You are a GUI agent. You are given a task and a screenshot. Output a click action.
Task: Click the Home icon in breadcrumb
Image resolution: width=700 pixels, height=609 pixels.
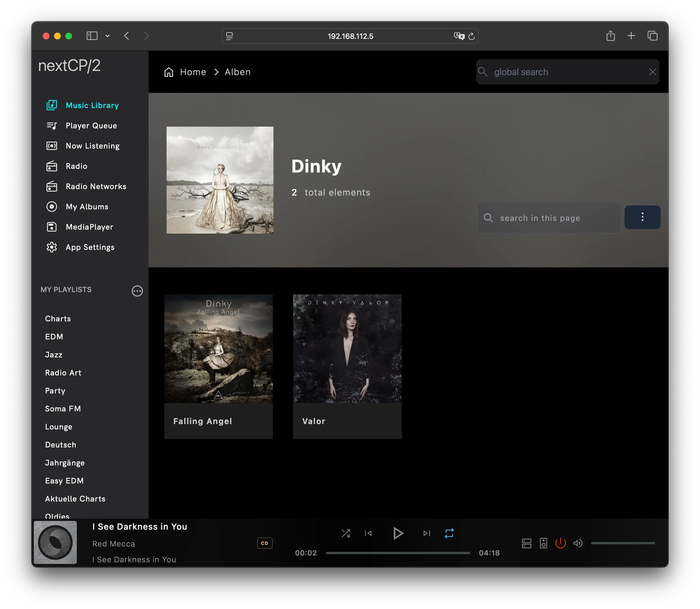tap(169, 72)
